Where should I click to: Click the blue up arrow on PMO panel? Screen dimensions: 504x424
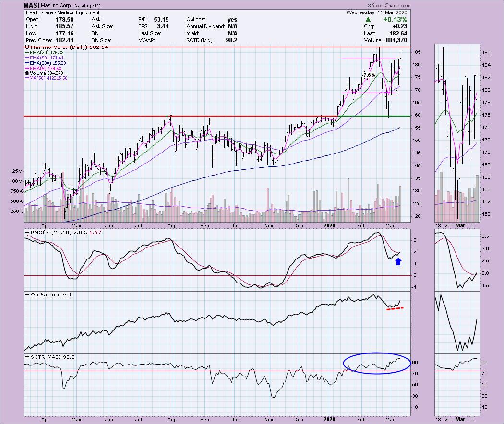398,261
